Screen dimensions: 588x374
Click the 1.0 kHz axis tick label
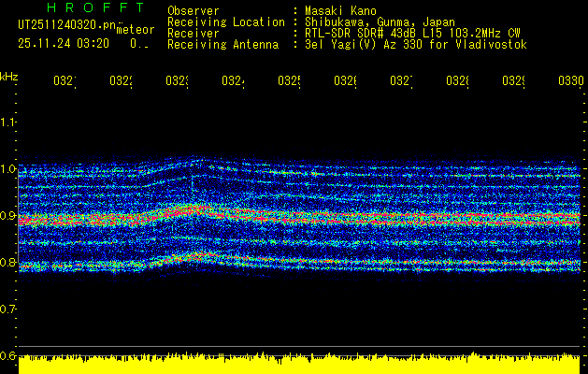tap(7, 169)
